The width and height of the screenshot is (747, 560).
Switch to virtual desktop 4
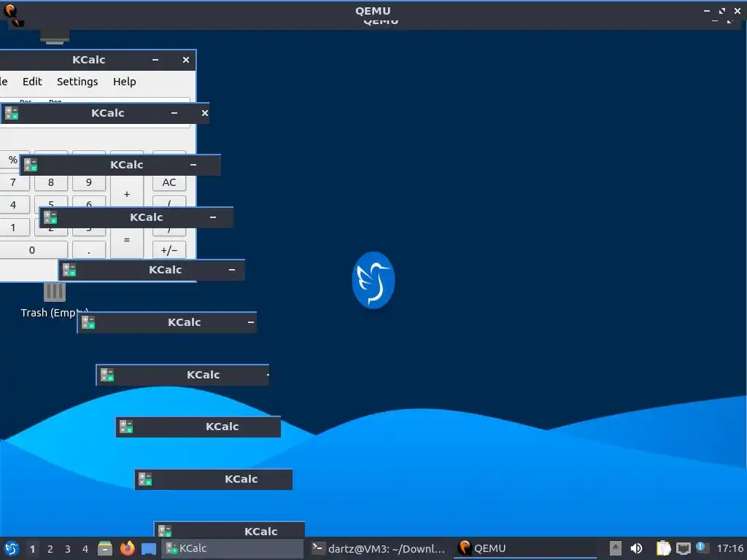(x=85, y=549)
